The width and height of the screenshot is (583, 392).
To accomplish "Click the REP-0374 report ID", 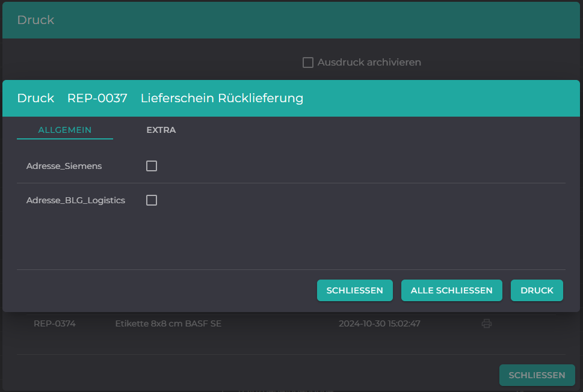I will click(x=55, y=323).
